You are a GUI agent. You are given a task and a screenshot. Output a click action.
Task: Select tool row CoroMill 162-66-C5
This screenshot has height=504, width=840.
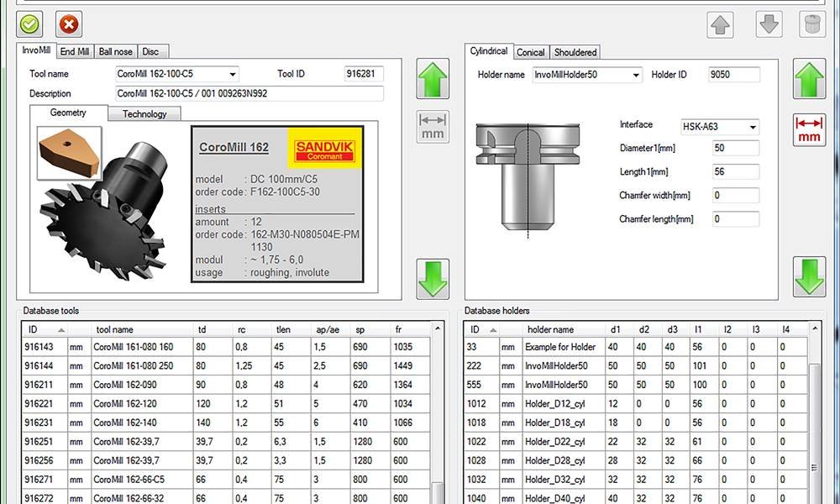coord(226,480)
